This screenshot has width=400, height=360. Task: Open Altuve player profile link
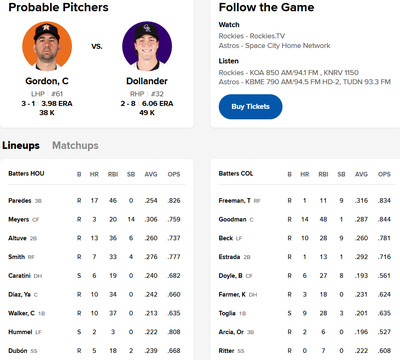coord(17,238)
